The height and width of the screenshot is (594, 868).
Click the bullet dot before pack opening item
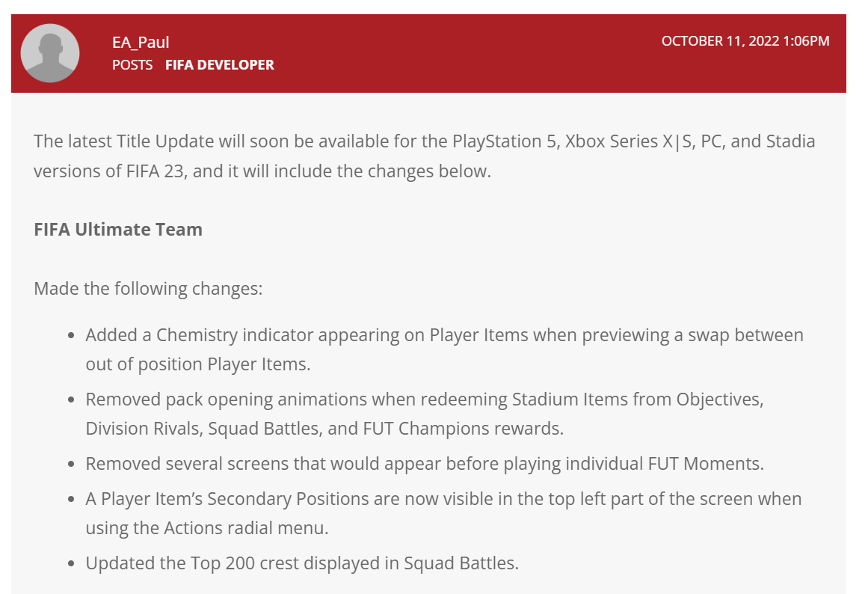click(71, 400)
